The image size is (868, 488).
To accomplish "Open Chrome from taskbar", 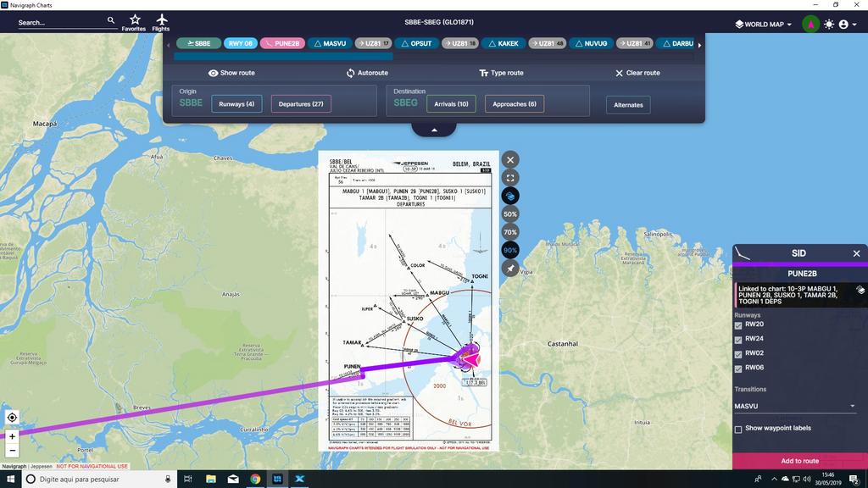I will 255,480.
